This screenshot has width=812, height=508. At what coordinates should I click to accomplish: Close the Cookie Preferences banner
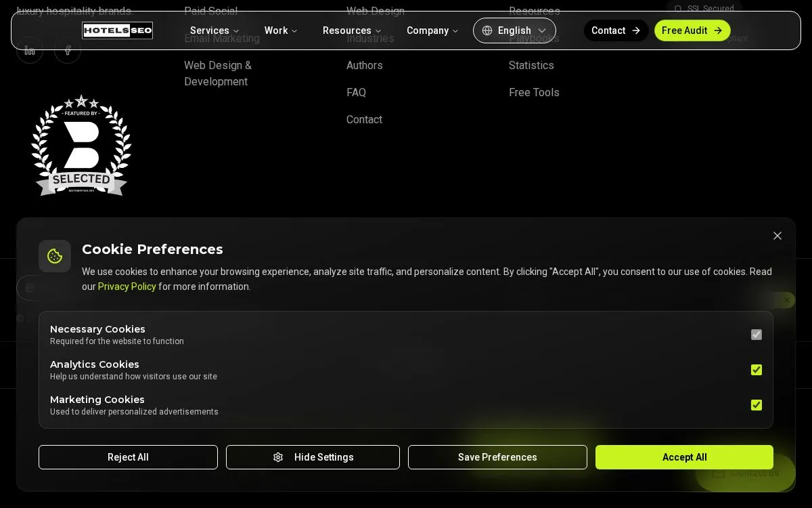coord(777,236)
